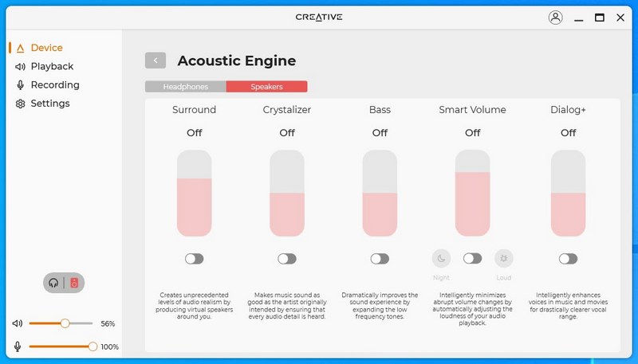Viewport: 638px width, 364px height.
Task: Toggle Smart Volume on
Action: pos(472,258)
